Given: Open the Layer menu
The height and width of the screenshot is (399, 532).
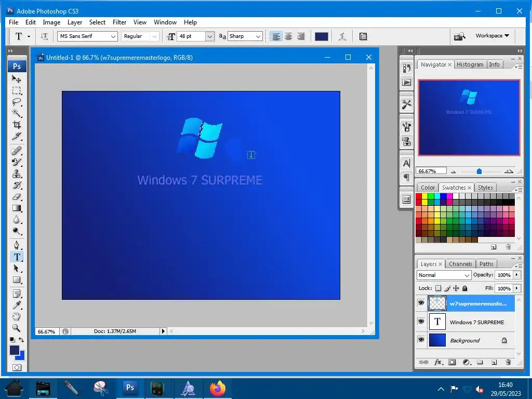Looking at the screenshot, I should point(75,22).
